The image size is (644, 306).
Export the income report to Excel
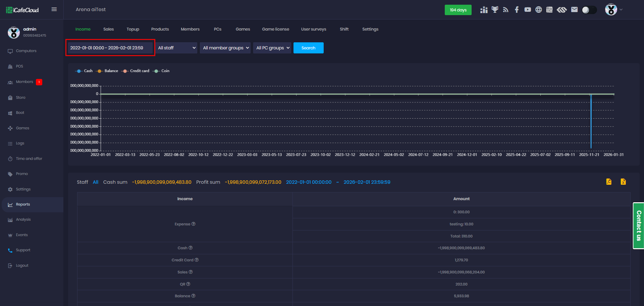click(x=623, y=182)
